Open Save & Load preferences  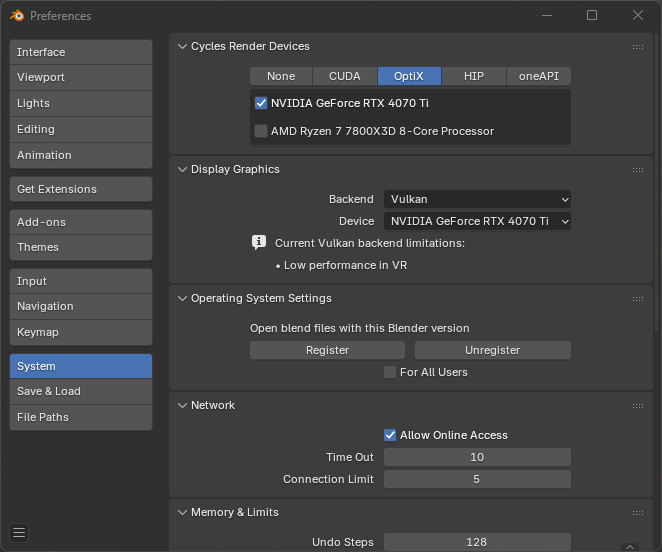point(81,392)
